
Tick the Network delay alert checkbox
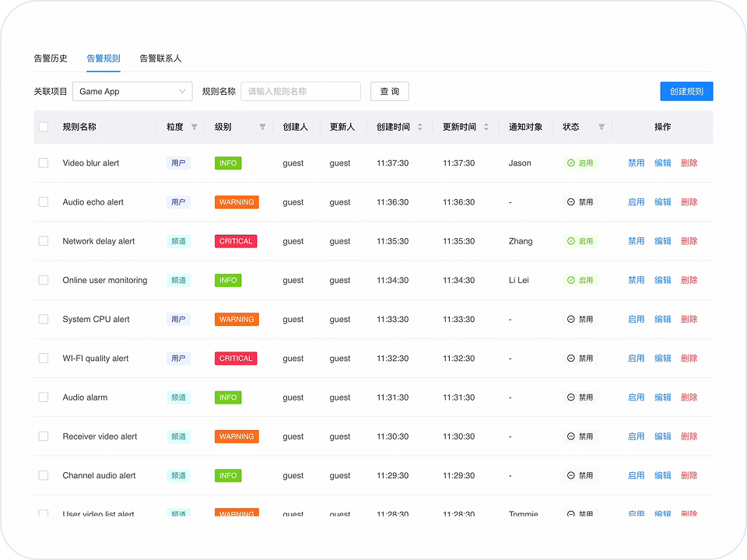pyautogui.click(x=44, y=241)
